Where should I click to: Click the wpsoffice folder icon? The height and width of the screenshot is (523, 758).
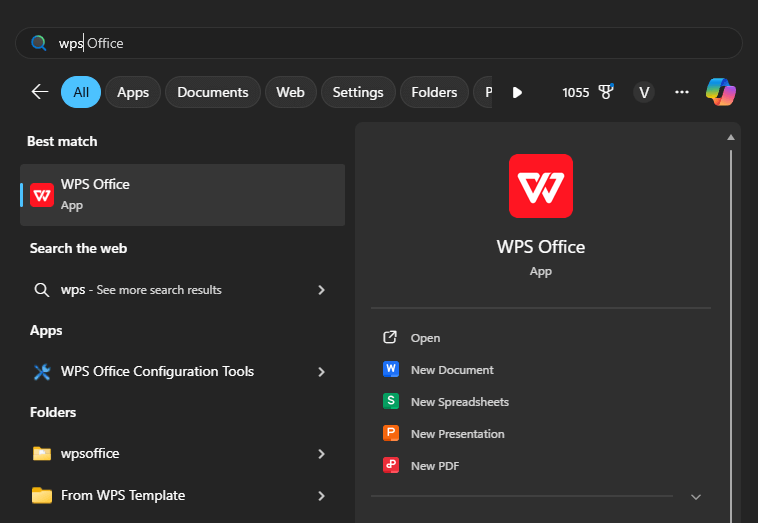[42, 453]
